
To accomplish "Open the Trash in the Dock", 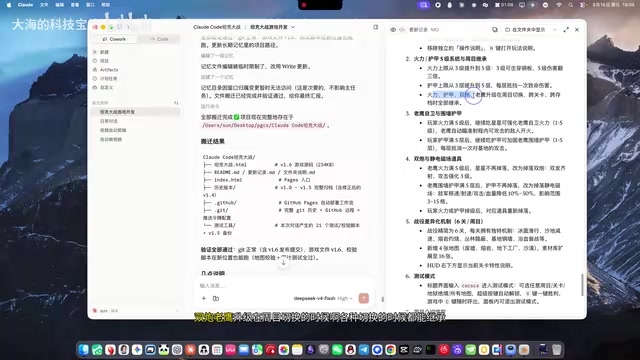I will (557, 350).
